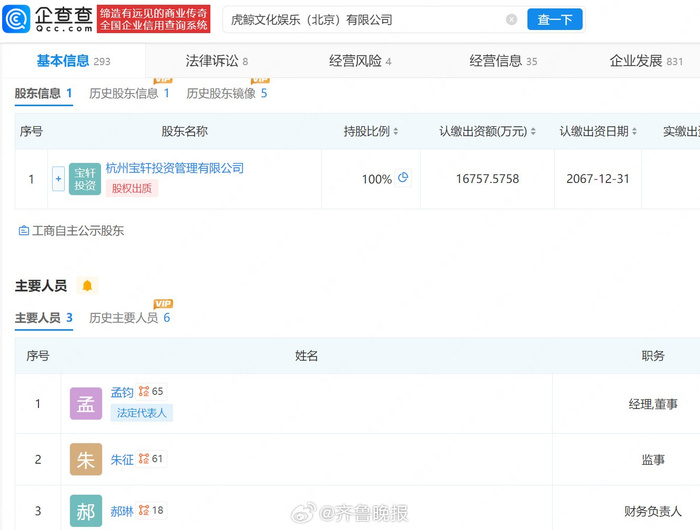This screenshot has height=530, width=700.
Task: Click the 16757.5758 capital amount cell
Action: [488, 179]
